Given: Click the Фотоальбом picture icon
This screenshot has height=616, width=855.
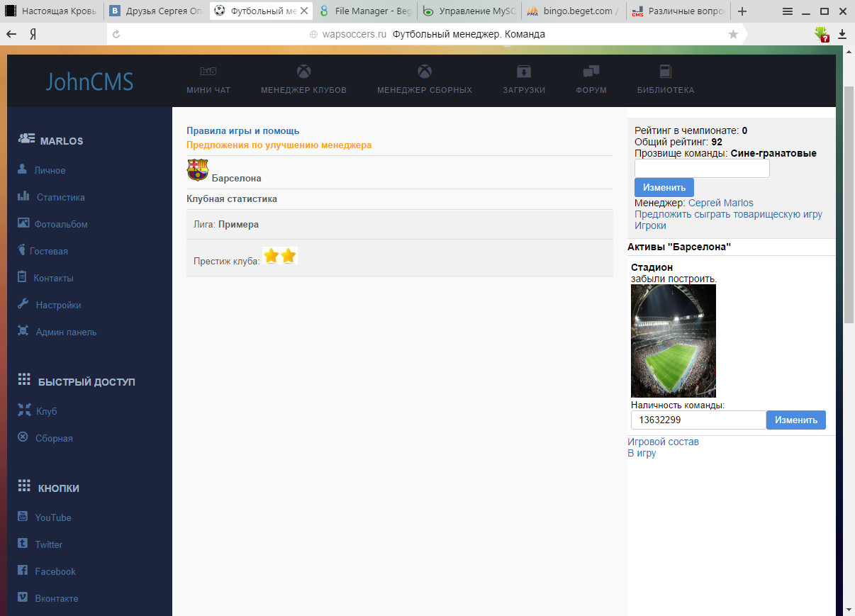Looking at the screenshot, I should click(x=23, y=223).
